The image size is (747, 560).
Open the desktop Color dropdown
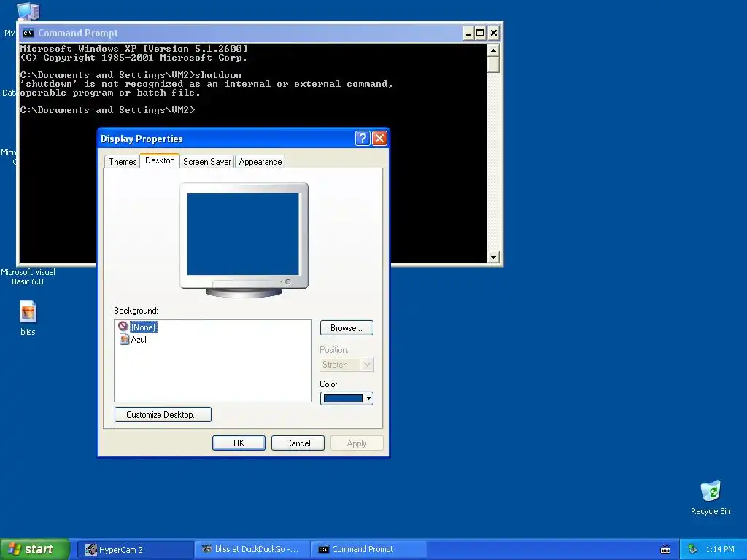coord(368,399)
